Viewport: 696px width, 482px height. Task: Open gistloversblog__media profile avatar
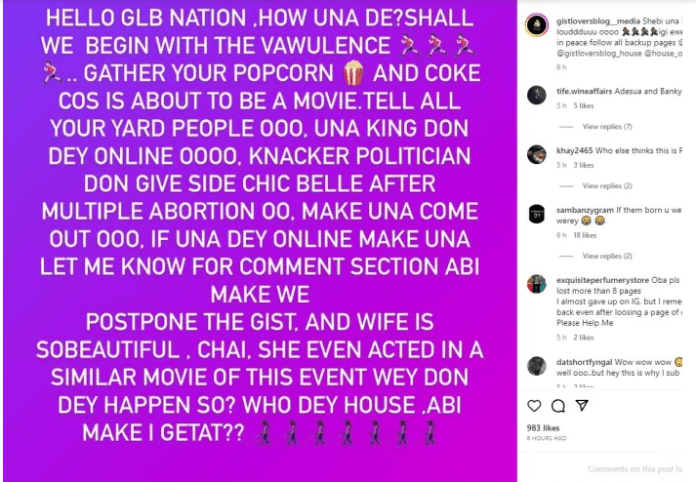(537, 25)
